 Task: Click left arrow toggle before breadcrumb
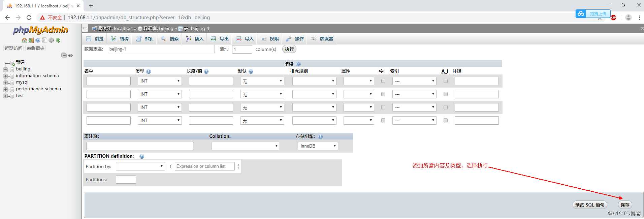click(x=85, y=28)
